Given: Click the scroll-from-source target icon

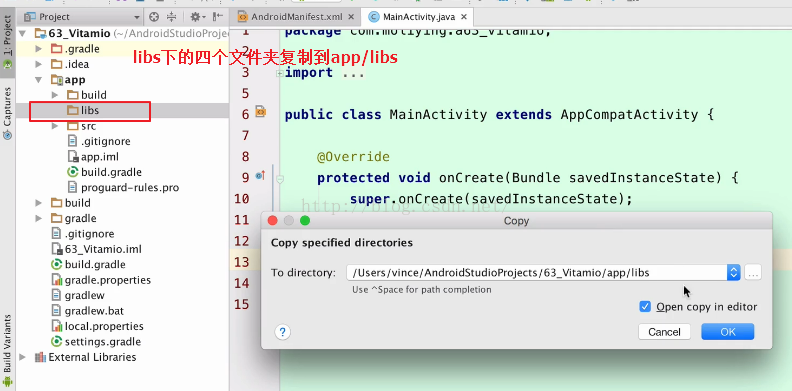Looking at the screenshot, I should coord(154,17).
